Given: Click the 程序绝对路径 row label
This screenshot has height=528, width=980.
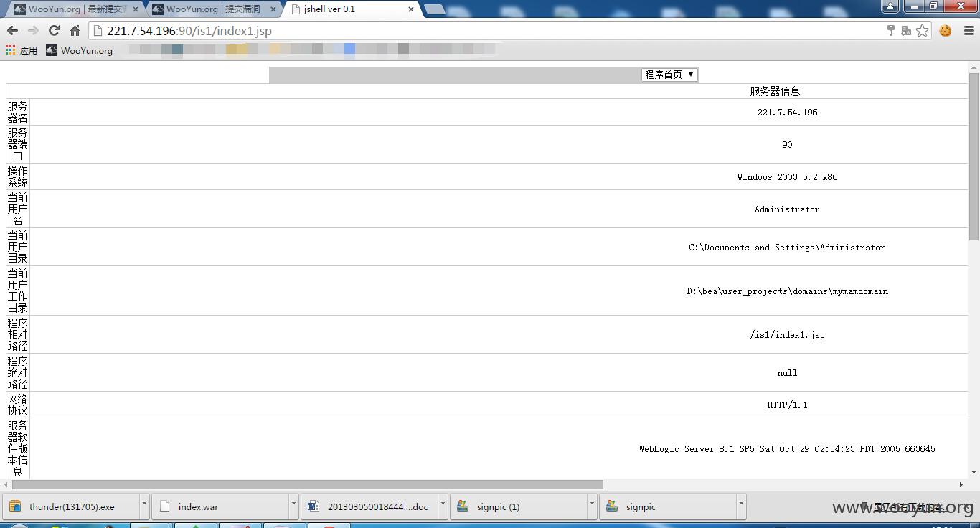Looking at the screenshot, I should [18, 372].
